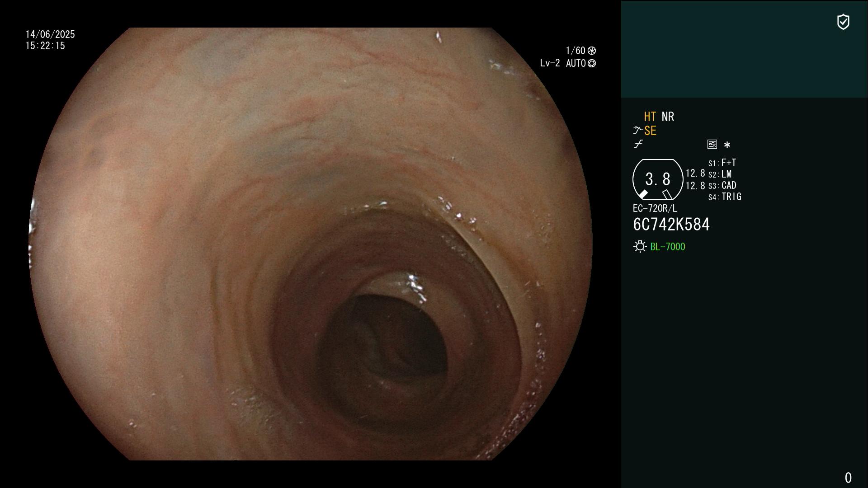Click the shutter speed icon beside 1/60
This screenshot has width=868, height=488.
592,51
